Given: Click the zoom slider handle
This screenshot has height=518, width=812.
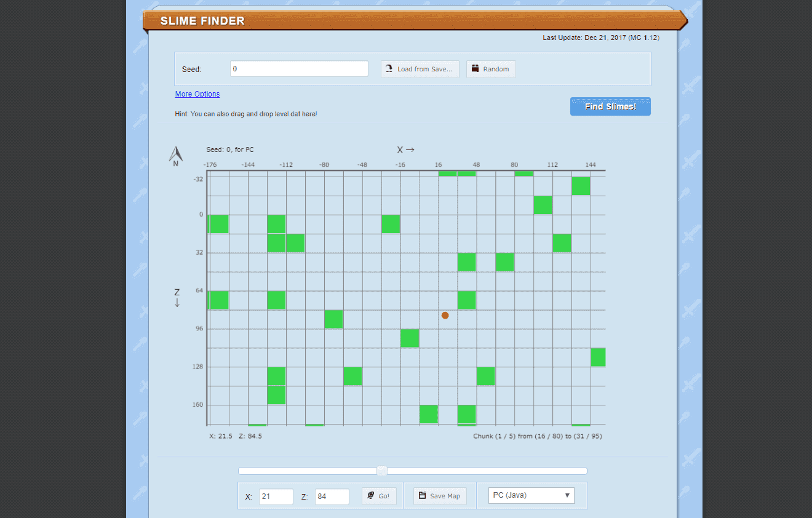Looking at the screenshot, I should pyautogui.click(x=382, y=471).
